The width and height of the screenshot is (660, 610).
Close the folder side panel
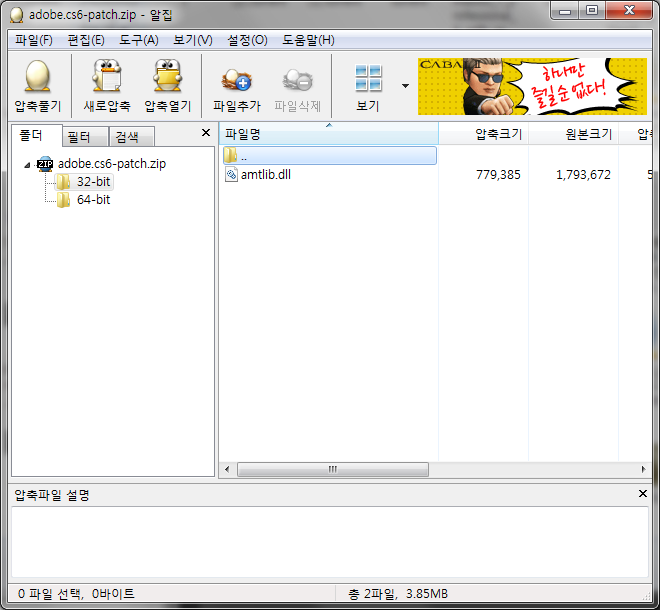[206, 133]
